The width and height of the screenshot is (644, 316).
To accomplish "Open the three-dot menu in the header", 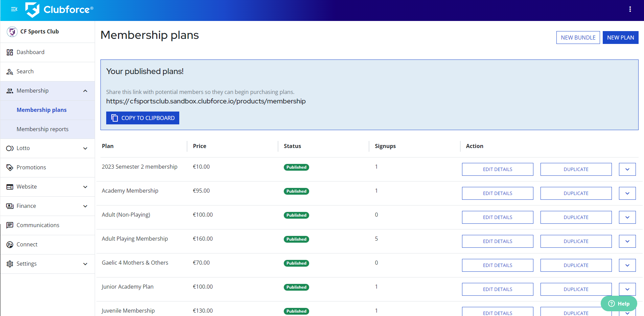I will point(630,9).
